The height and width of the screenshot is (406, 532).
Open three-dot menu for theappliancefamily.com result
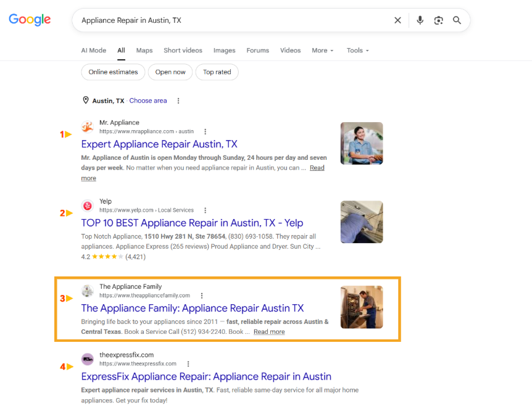pyautogui.click(x=202, y=296)
